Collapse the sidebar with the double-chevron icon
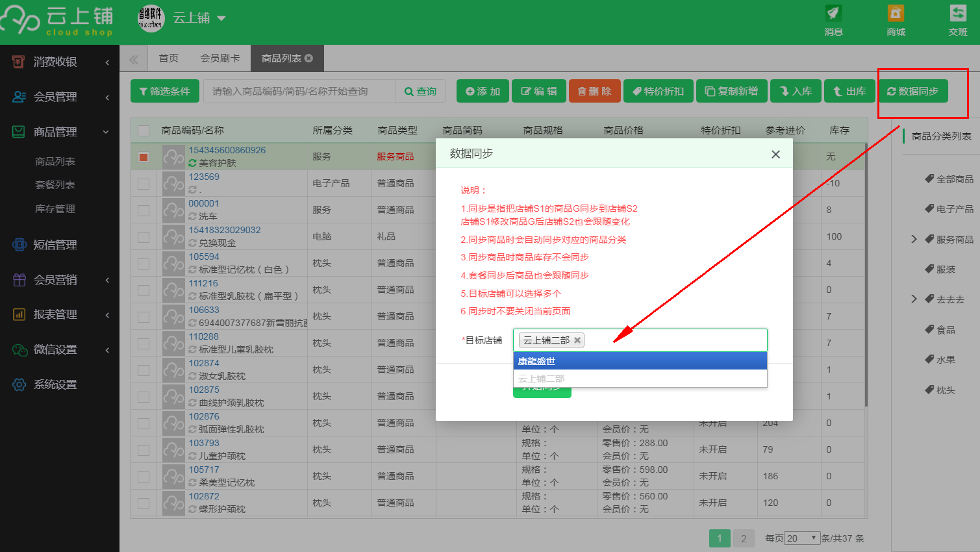 134,59
